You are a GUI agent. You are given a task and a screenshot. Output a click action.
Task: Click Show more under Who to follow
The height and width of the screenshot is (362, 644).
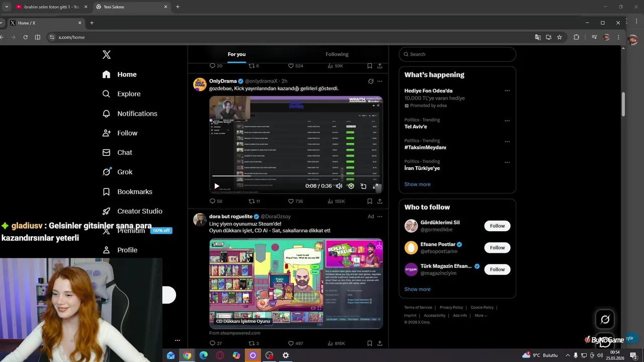click(x=418, y=289)
